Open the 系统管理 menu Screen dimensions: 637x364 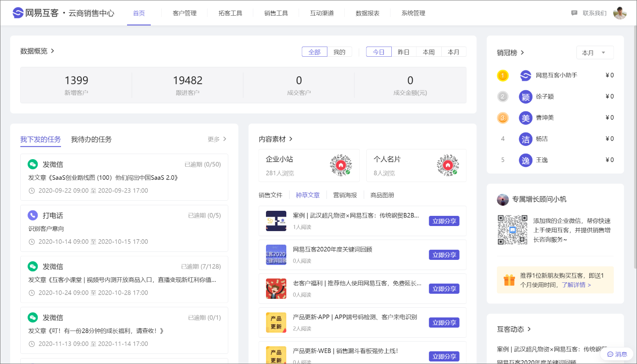pyautogui.click(x=413, y=13)
